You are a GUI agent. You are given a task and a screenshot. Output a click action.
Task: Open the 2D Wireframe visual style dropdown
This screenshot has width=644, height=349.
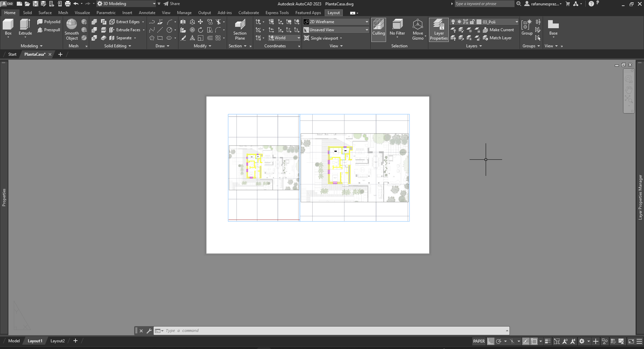click(x=367, y=22)
